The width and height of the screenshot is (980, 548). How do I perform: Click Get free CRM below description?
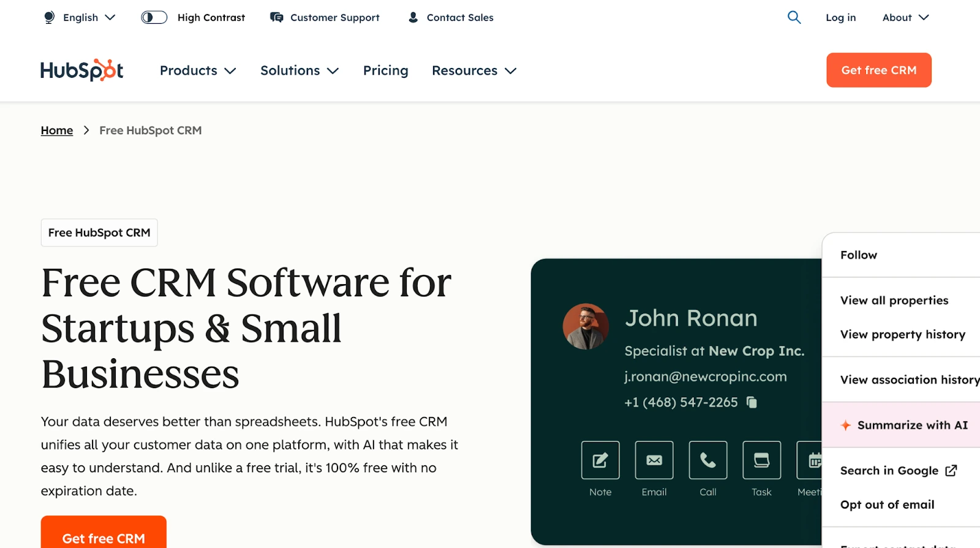pos(104,532)
